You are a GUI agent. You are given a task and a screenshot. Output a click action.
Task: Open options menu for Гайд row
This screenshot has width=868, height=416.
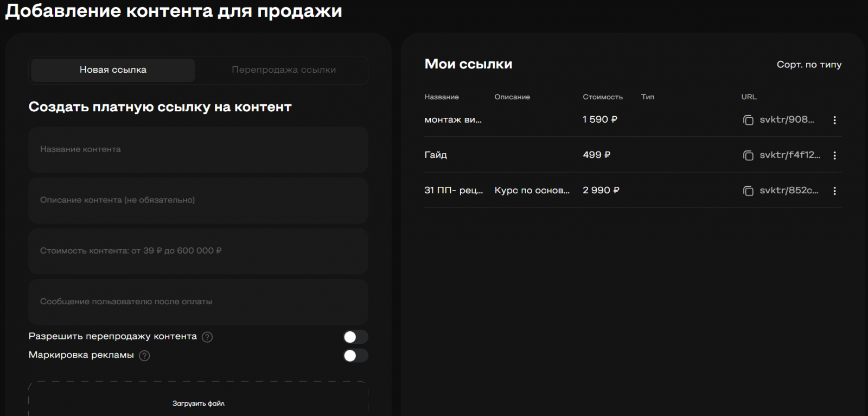pos(834,155)
